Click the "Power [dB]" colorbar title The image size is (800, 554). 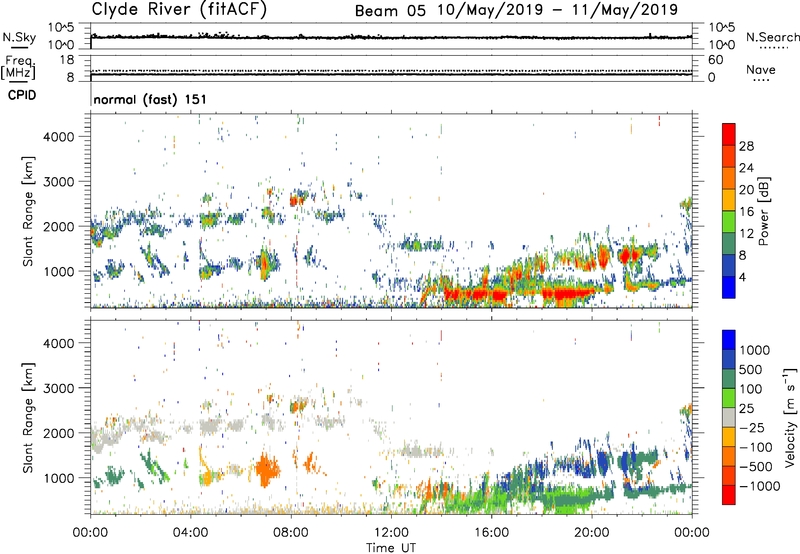pyautogui.click(x=764, y=211)
